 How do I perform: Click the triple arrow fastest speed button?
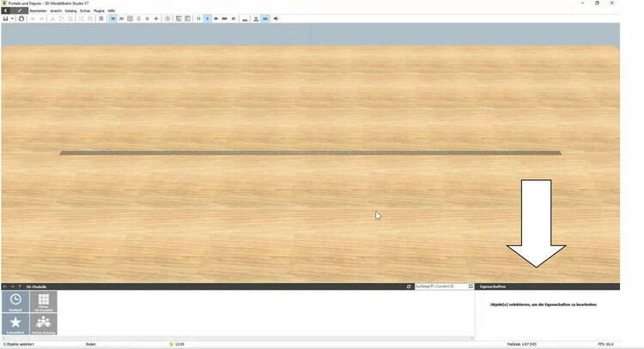(x=225, y=19)
